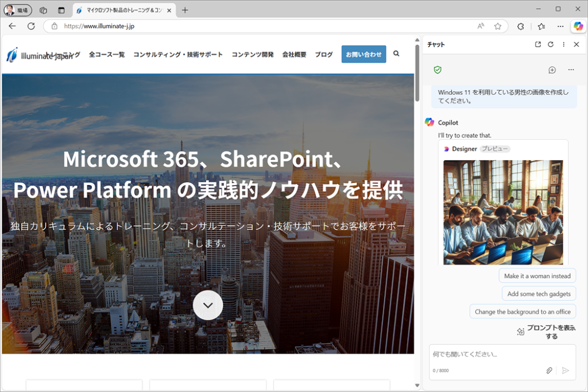Add this page to favorites
The image size is (588, 392).
[x=498, y=26]
